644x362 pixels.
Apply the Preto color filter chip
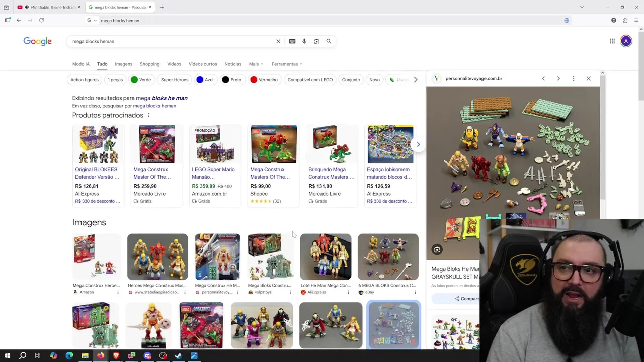pyautogui.click(x=232, y=80)
